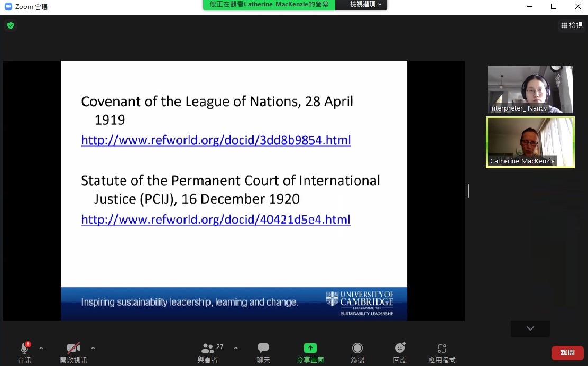Viewport: 588px width, 366px height.
Task: Open the View Options dropdown at top
Action: 365,4
